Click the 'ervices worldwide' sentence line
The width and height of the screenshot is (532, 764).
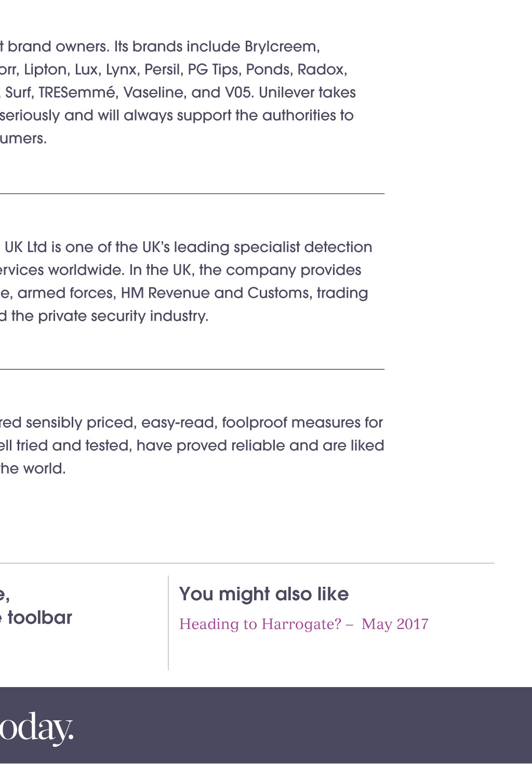(x=181, y=270)
